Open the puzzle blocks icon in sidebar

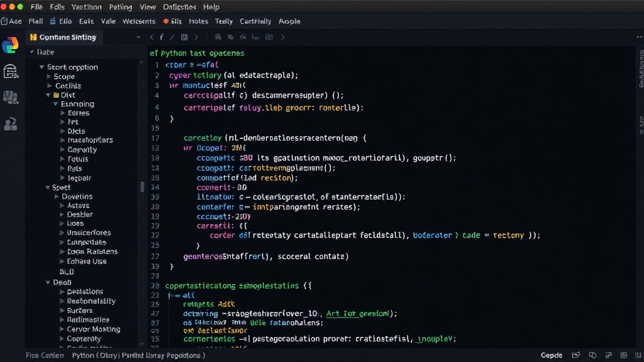(x=10, y=97)
